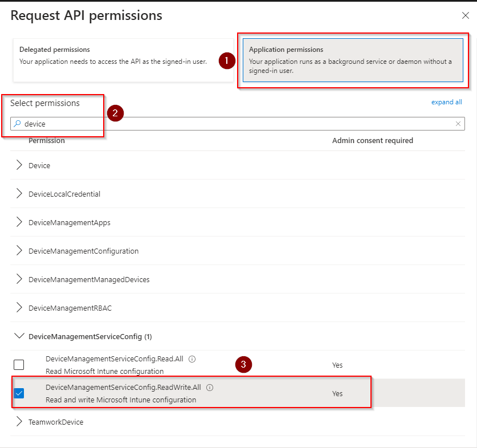The image size is (477, 448).
Task: Expand the TeamworkDevice chevron
Action: pyautogui.click(x=19, y=422)
